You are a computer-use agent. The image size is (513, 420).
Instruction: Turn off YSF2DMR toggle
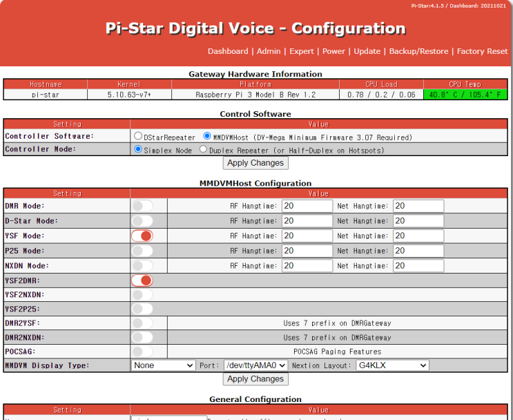point(142,280)
